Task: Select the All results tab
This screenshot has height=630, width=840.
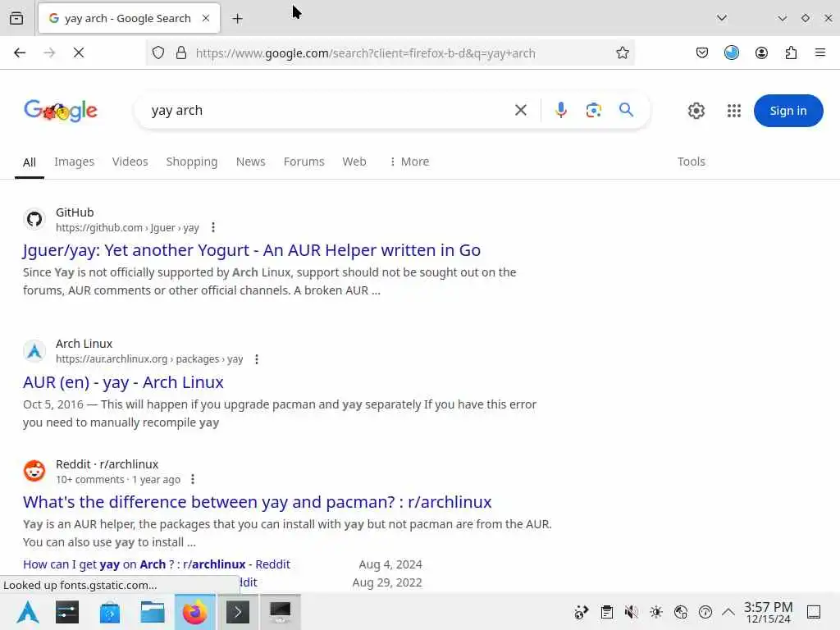Action: [30, 162]
